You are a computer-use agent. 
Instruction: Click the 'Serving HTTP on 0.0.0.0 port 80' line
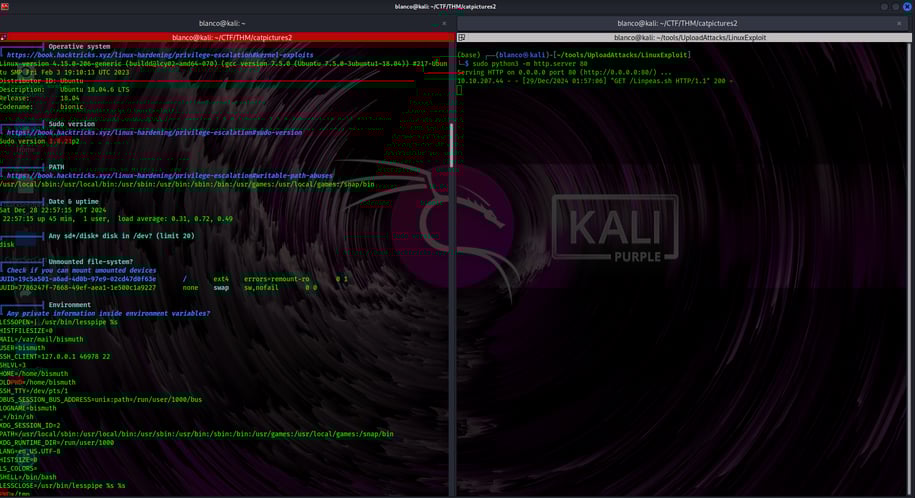(x=564, y=72)
